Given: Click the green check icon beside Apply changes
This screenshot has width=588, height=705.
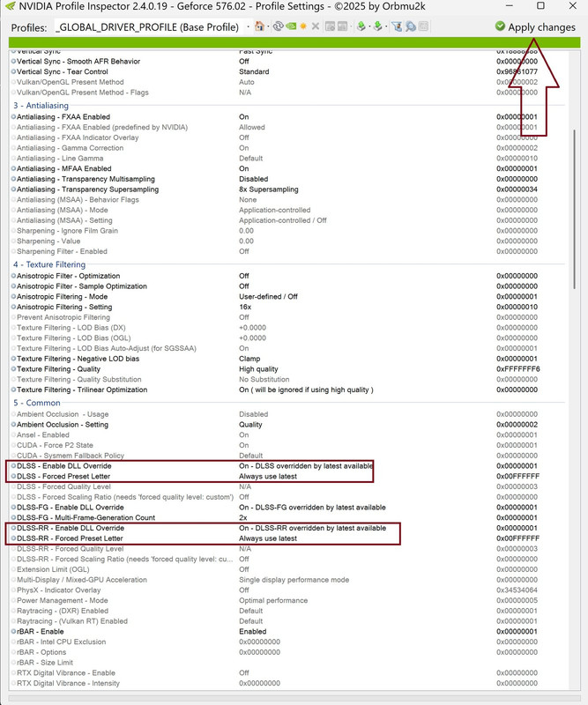Looking at the screenshot, I should point(500,26).
